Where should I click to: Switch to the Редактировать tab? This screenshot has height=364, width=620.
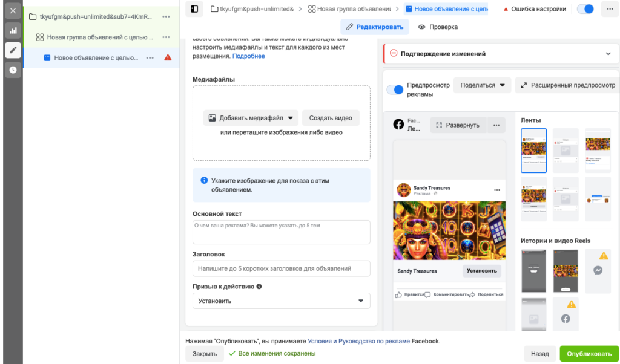point(374,27)
